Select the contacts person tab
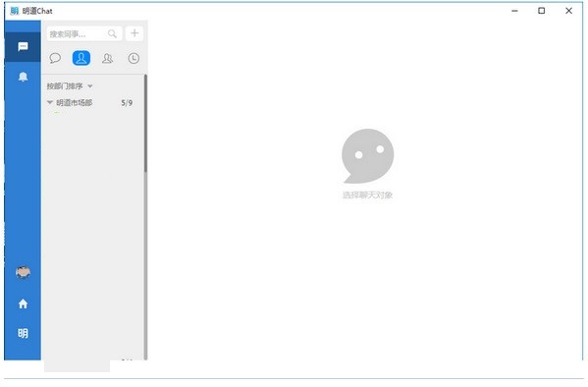The height and width of the screenshot is (387, 588). click(81, 58)
